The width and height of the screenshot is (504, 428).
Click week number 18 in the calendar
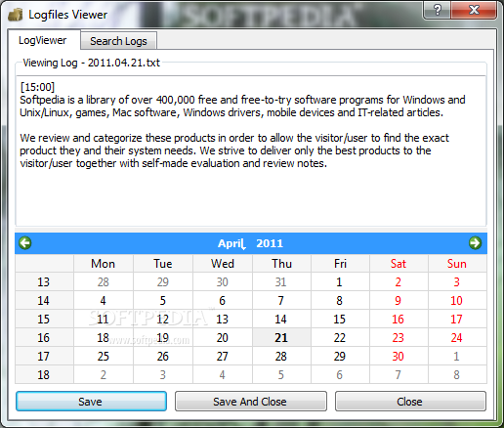point(44,374)
